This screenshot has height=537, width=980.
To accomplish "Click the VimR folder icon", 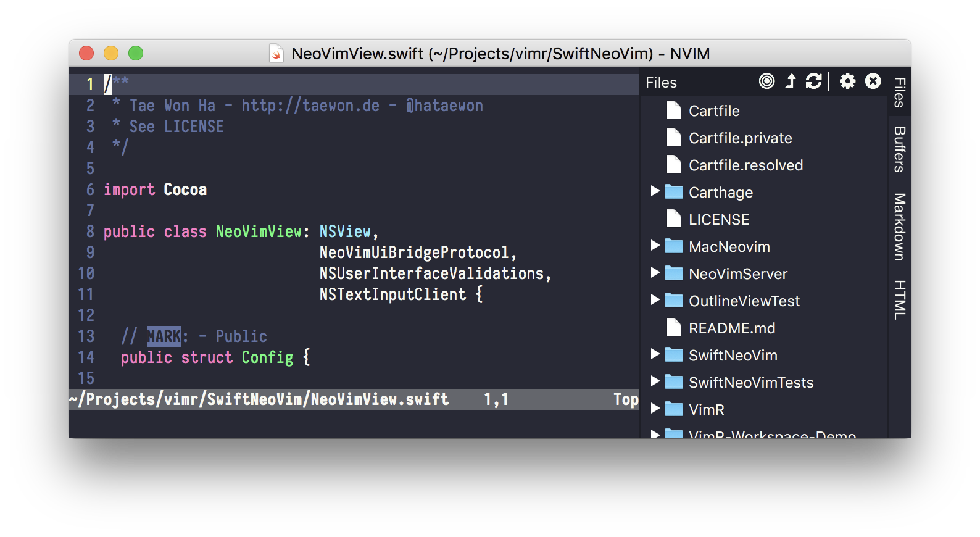I will pos(674,409).
